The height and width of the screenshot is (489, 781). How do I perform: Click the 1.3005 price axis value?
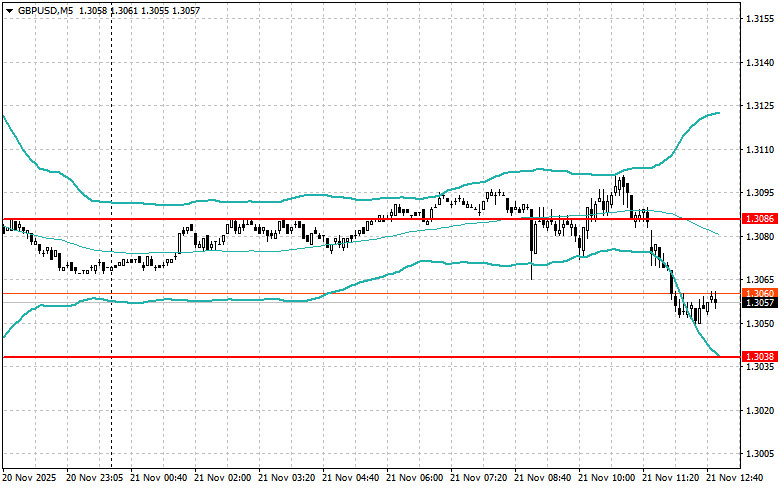pos(760,454)
